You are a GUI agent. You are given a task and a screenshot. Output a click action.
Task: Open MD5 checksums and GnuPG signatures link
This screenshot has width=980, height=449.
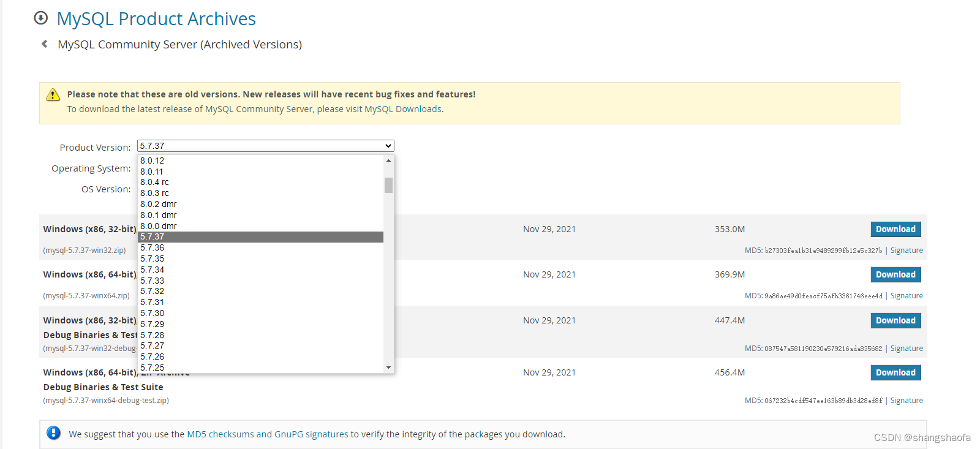coord(268,434)
